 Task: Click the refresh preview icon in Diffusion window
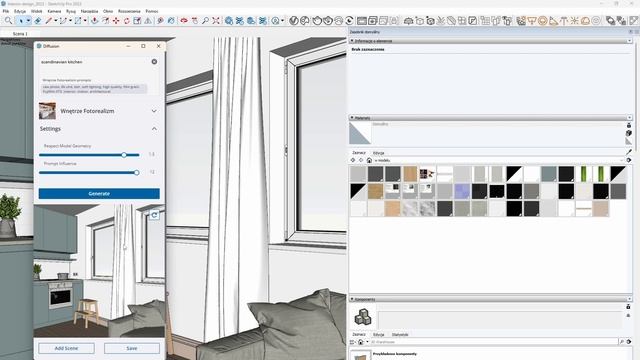(x=154, y=215)
